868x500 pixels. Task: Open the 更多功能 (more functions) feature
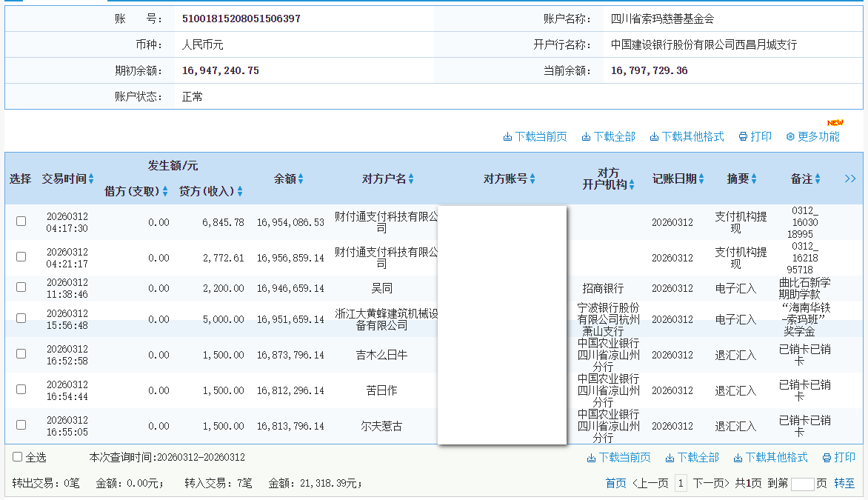(813, 136)
